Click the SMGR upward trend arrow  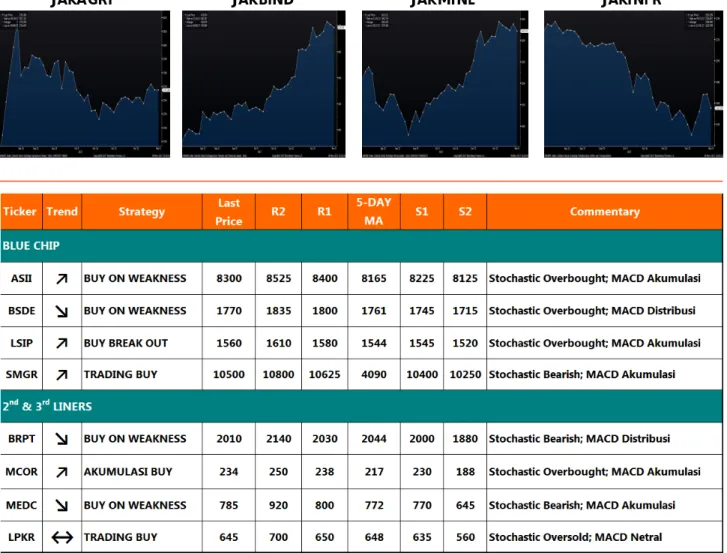point(62,375)
